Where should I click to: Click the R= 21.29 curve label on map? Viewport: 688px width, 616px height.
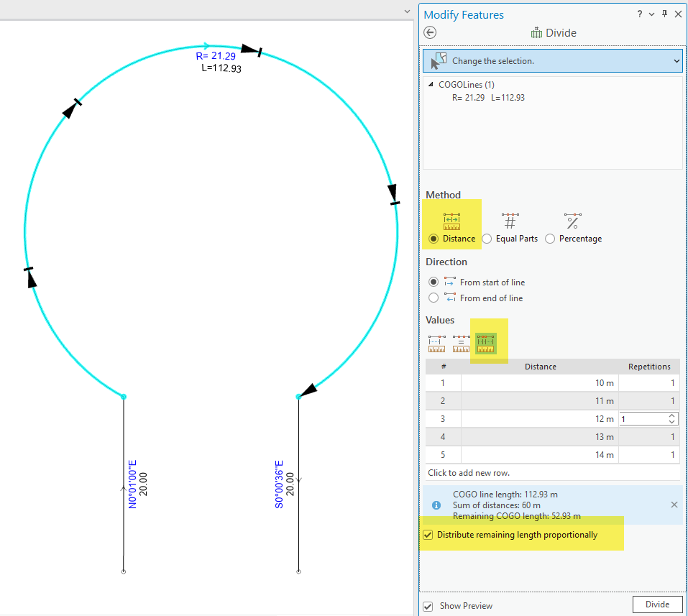click(x=216, y=56)
